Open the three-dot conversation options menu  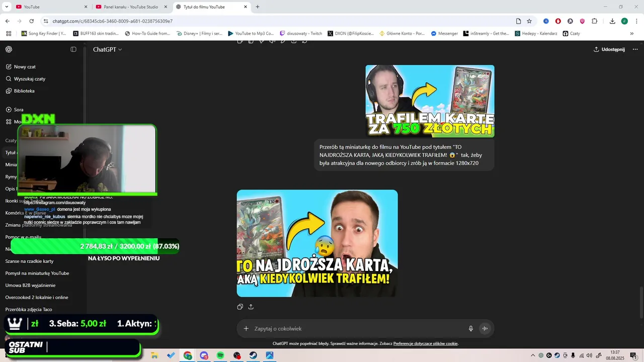[635, 49]
